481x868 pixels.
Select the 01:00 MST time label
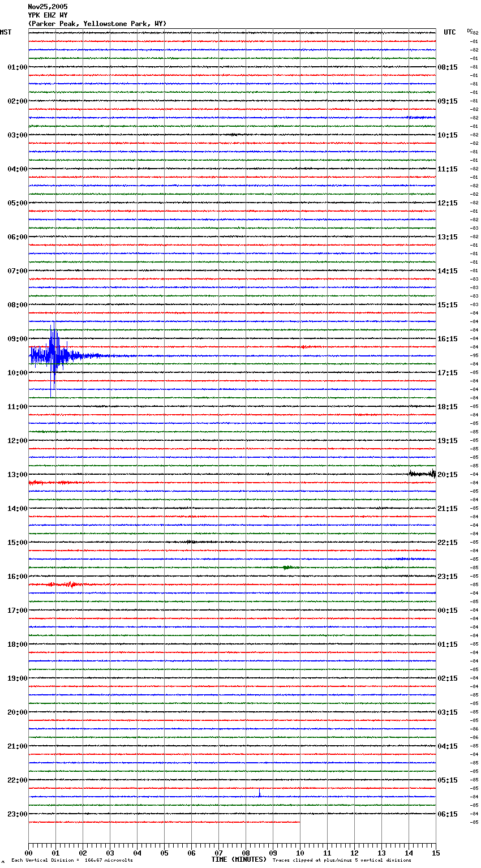(18, 67)
